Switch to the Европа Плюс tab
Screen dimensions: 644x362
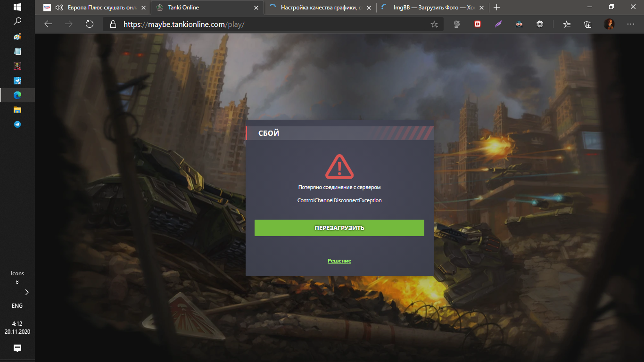pyautogui.click(x=94, y=8)
